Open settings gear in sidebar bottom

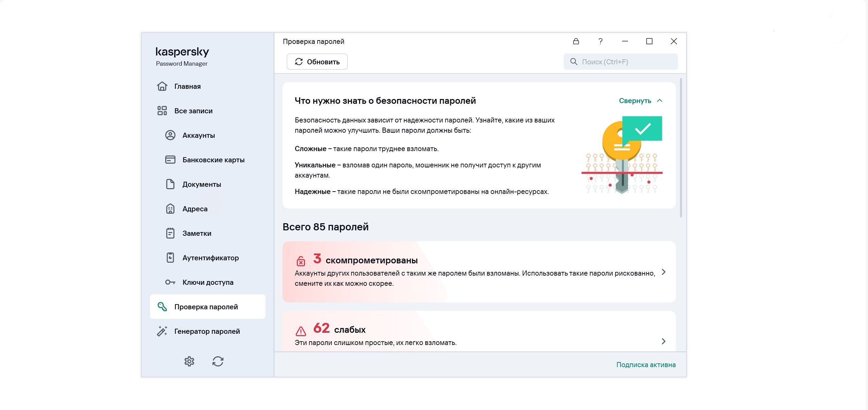(x=189, y=361)
